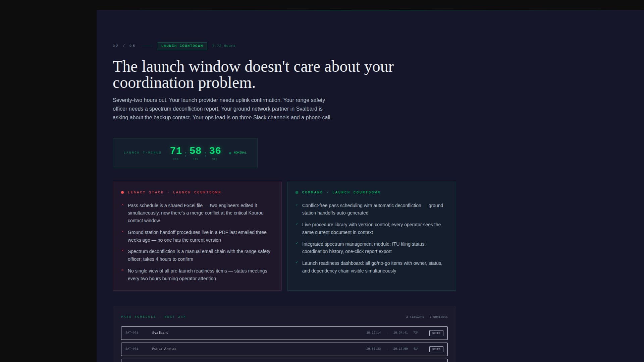Click the × icon beside the PDF handoff procedures item

pyautogui.click(x=122, y=232)
